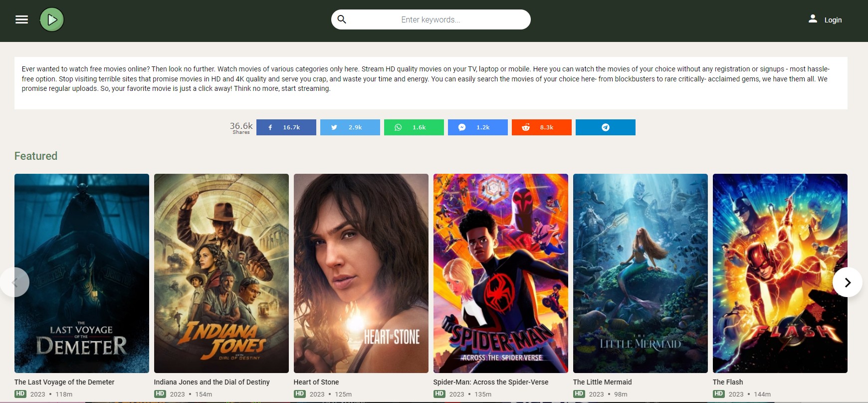Viewport: 868px width, 403px height.
Task: Click the green play logo
Action: coord(52,19)
